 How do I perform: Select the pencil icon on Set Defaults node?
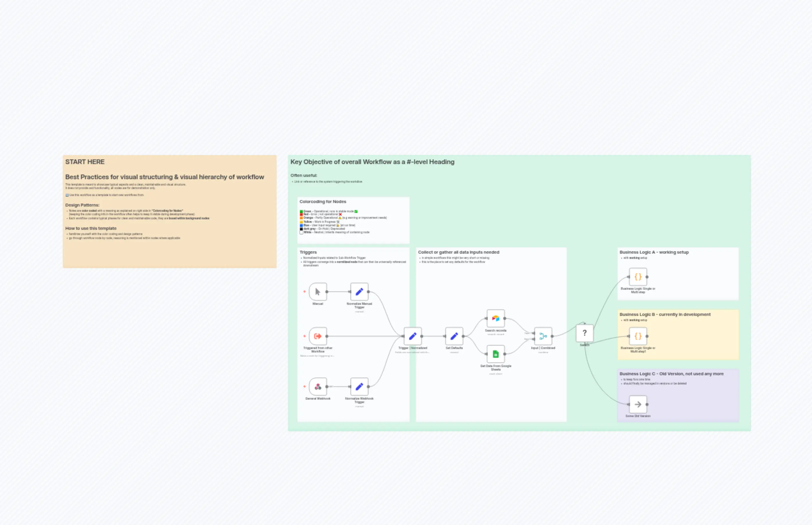click(454, 337)
